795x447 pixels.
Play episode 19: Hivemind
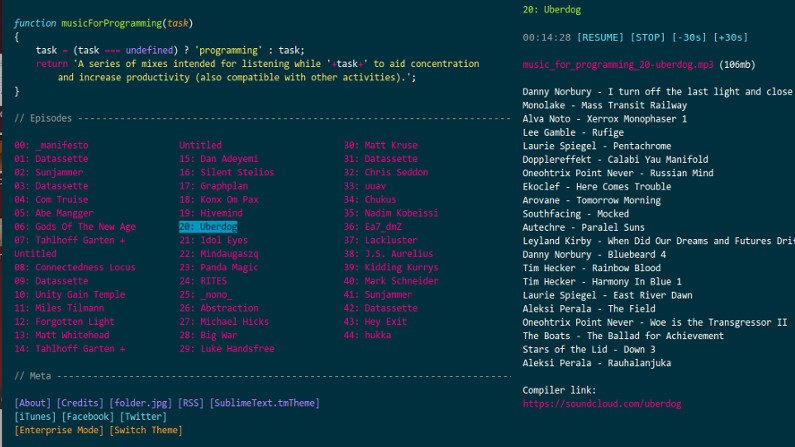point(211,213)
